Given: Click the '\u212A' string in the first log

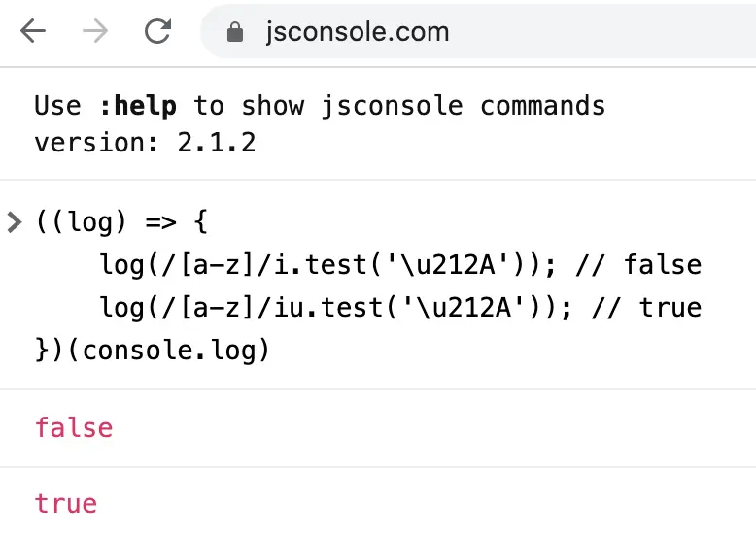Looking at the screenshot, I should 447,265.
